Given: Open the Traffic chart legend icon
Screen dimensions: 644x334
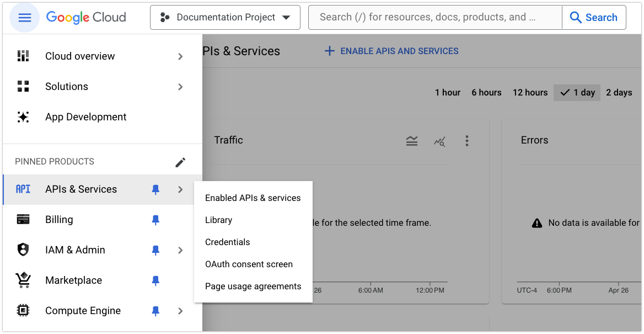Looking at the screenshot, I should 412,141.
